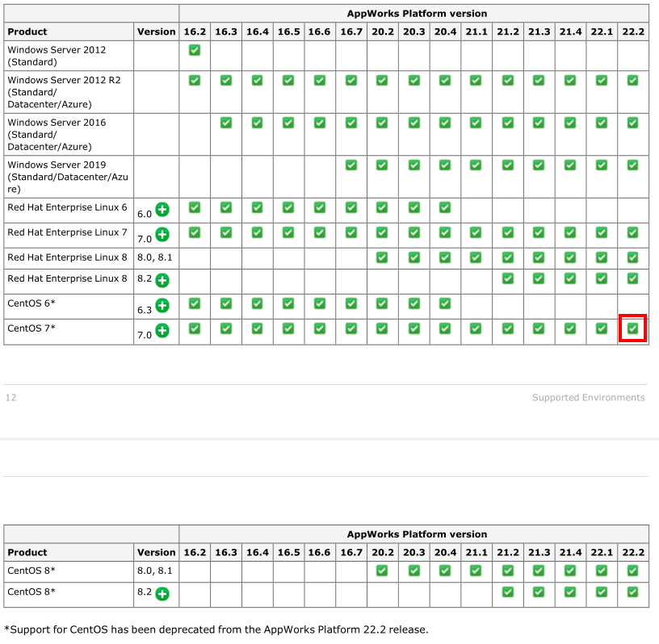659x644 pixels.
Task: Click the green plus beside CentOS 8 version 8.2
Action: [x=162, y=594]
